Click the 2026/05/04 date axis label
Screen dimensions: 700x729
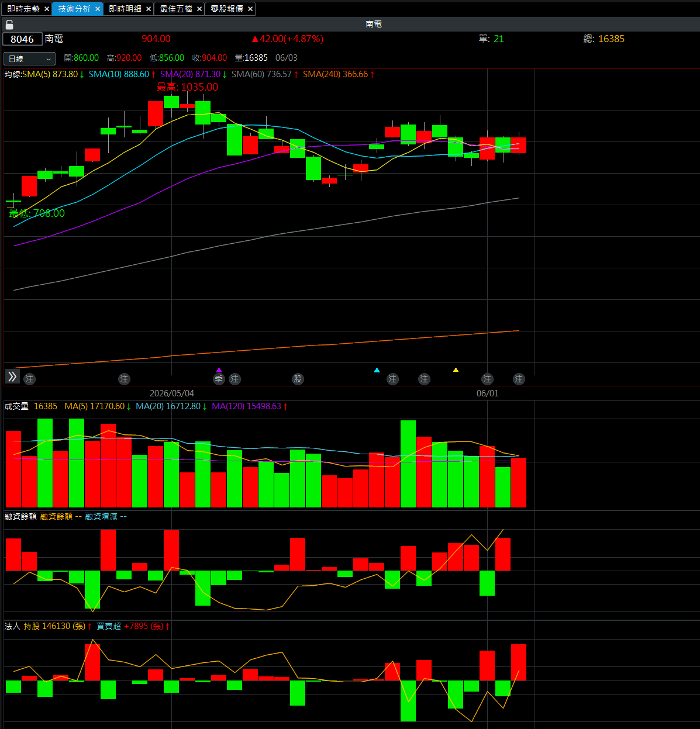[x=172, y=393]
